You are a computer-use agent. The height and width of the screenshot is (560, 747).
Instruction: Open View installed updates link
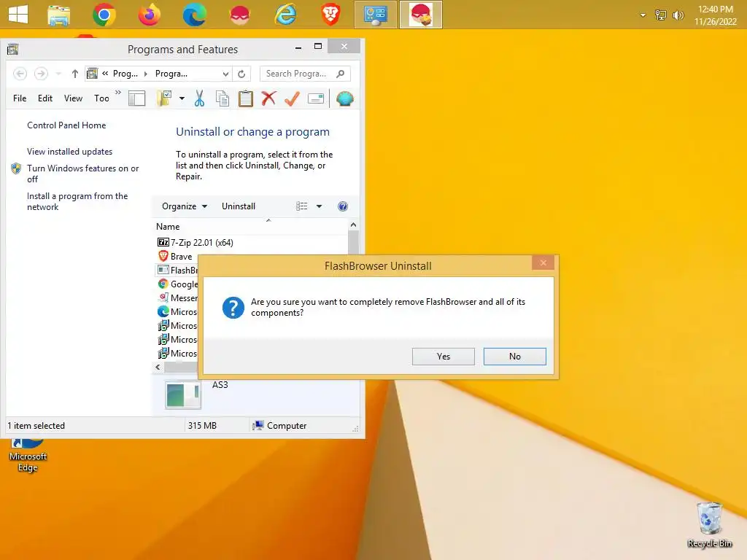pos(69,152)
